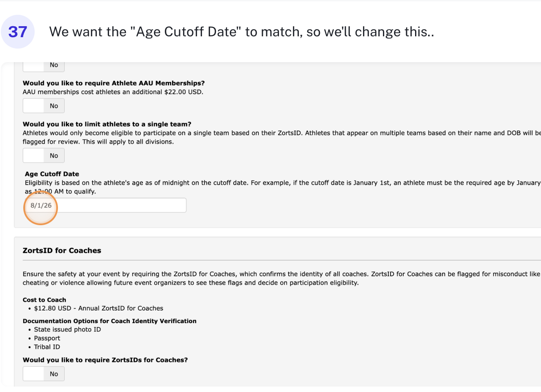
Task: Click the Athlete AAU Memberships question label
Action: coord(114,83)
